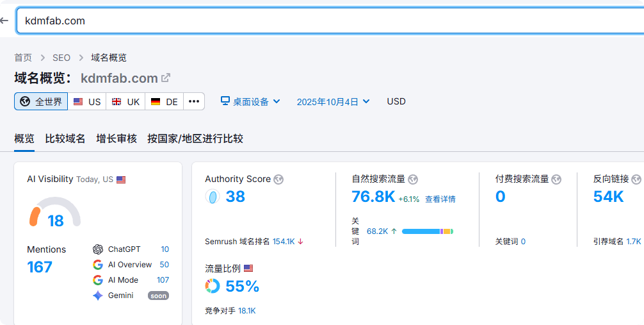Click the US flag beside 流量比例
This screenshot has width=644, height=325.
point(248,269)
